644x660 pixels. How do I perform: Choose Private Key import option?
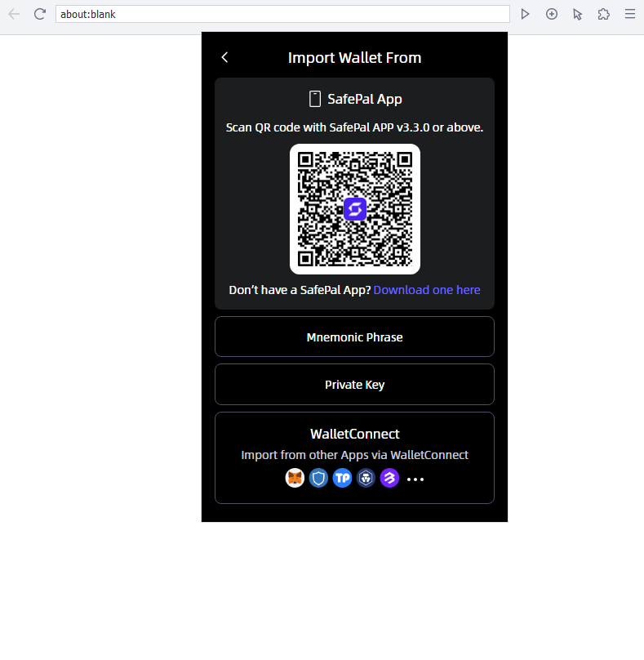[354, 384]
